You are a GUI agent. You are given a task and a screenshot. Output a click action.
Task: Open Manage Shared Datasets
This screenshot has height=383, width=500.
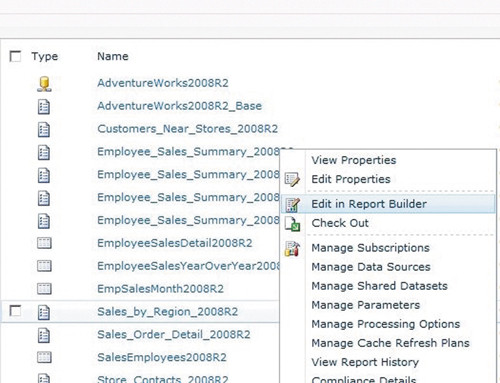point(379,286)
